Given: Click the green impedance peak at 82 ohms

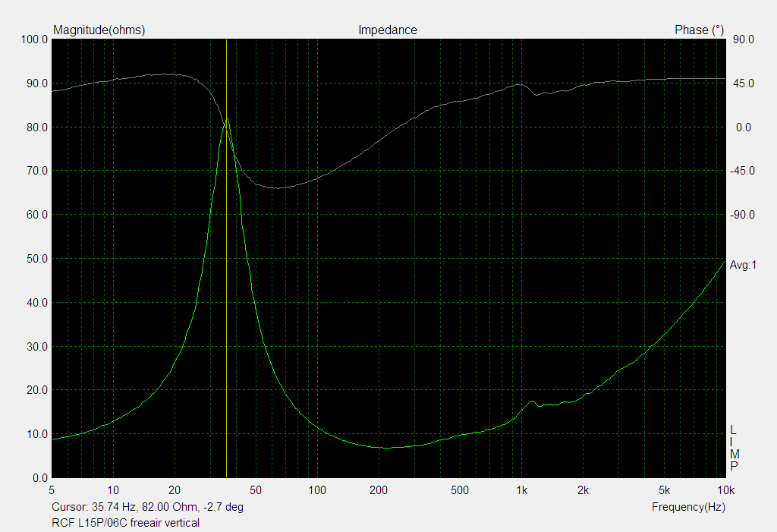Looking at the screenshot, I should tap(227, 119).
